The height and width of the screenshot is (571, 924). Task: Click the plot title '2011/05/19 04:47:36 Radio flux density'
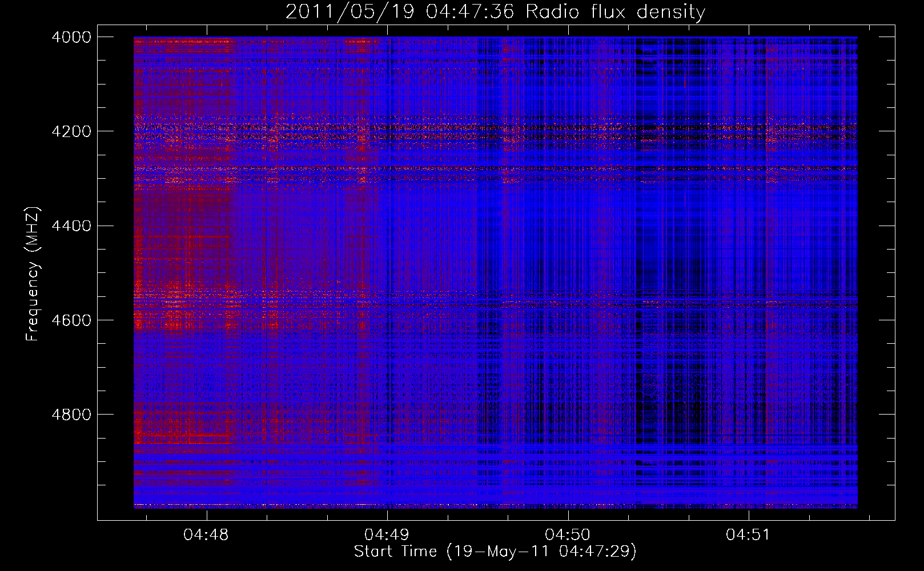click(495, 12)
